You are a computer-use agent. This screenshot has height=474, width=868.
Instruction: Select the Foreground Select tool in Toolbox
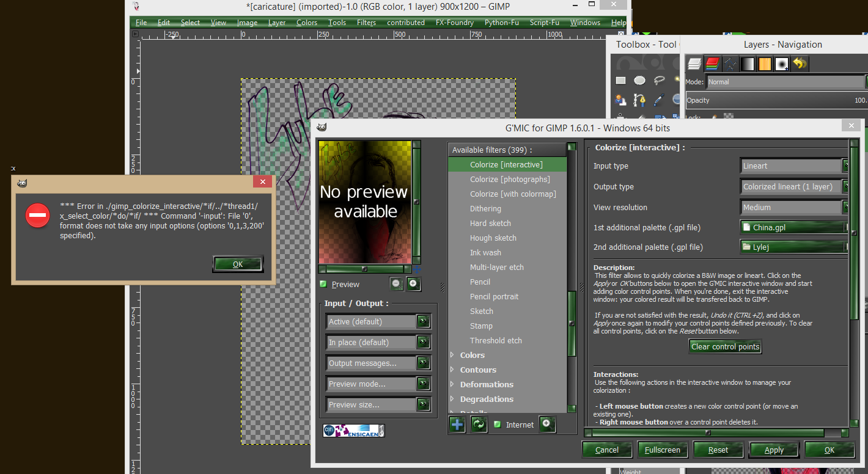(x=621, y=100)
